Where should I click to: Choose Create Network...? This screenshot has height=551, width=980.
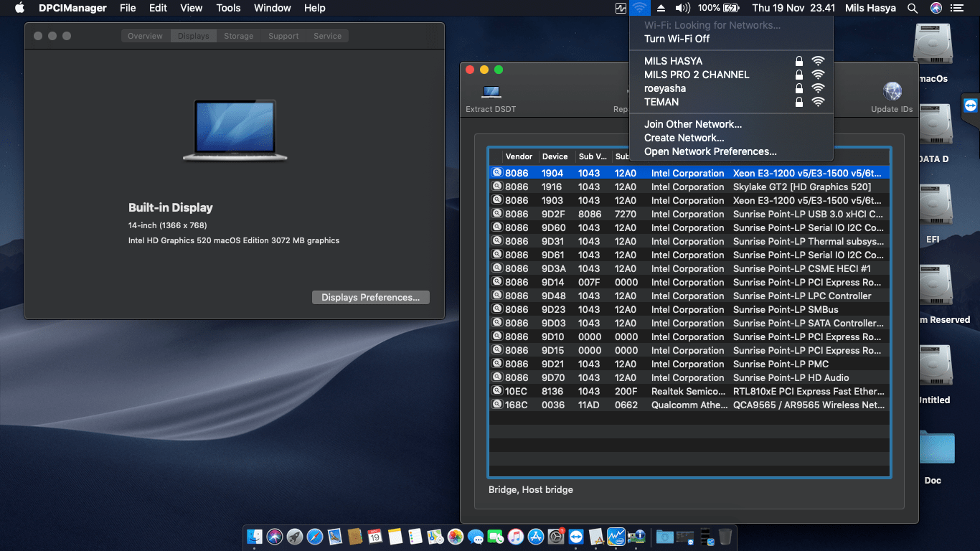tap(731, 138)
